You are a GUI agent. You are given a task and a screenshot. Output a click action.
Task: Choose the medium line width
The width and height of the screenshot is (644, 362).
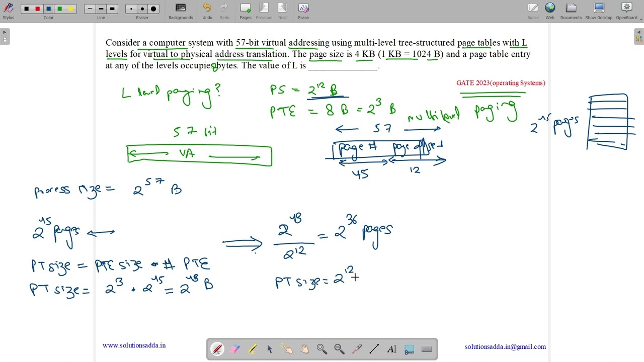point(101,9)
